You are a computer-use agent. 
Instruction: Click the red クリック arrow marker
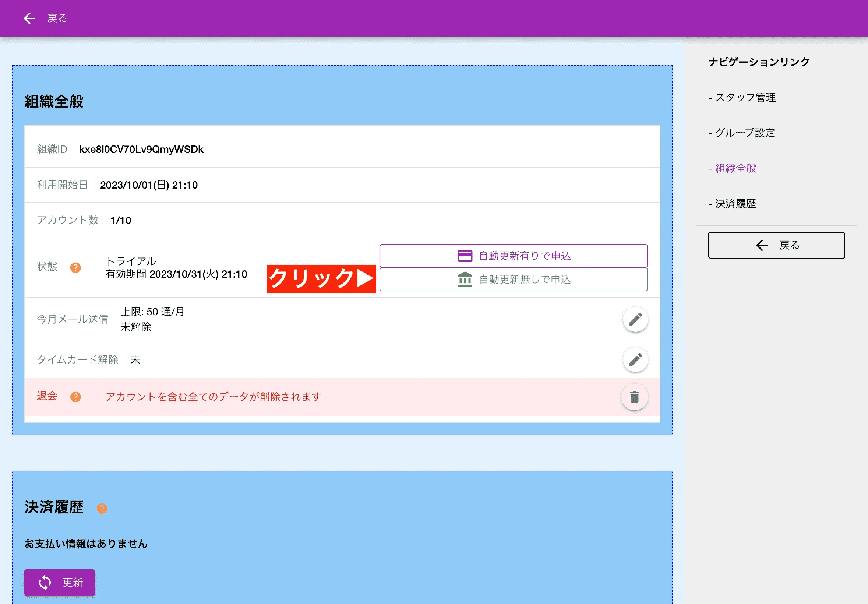[x=321, y=279]
